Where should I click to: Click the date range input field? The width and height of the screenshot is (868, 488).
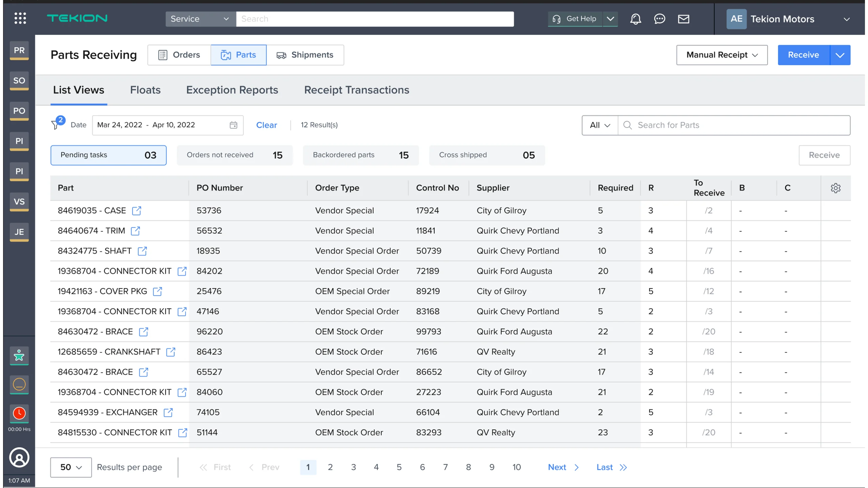(168, 125)
